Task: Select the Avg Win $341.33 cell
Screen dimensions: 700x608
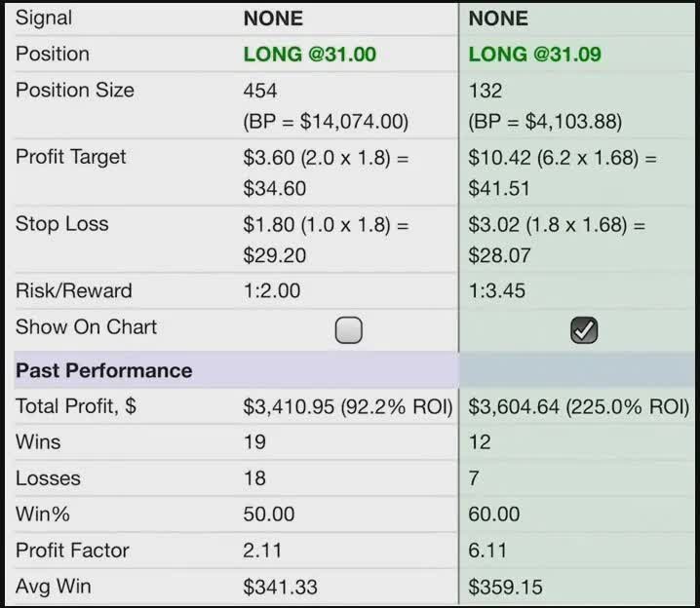Action: pyautogui.click(x=280, y=587)
